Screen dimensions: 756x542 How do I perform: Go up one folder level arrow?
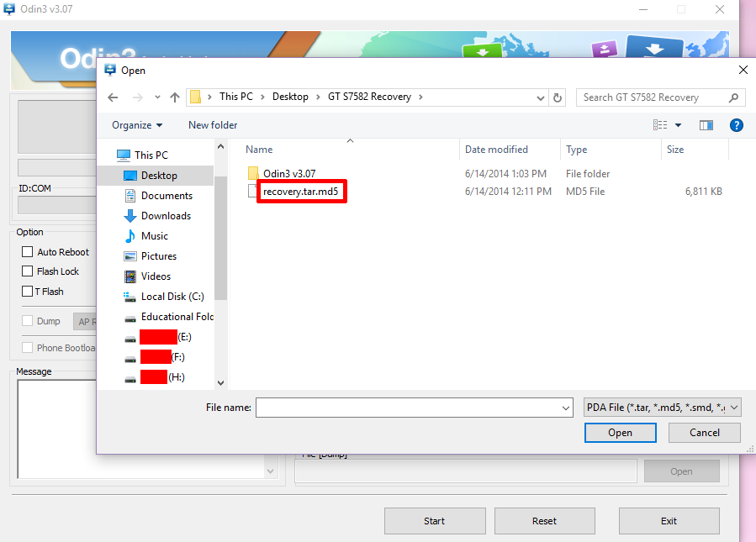tap(175, 97)
